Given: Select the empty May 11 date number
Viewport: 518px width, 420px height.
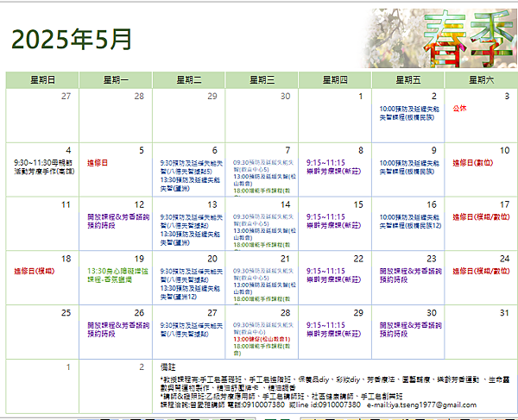Looking at the screenshot, I should (x=66, y=204).
